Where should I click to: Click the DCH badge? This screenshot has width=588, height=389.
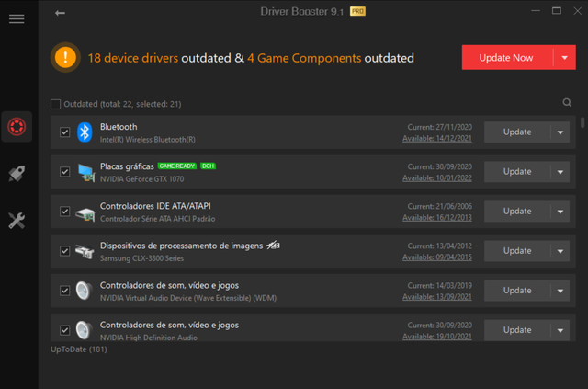(x=208, y=166)
